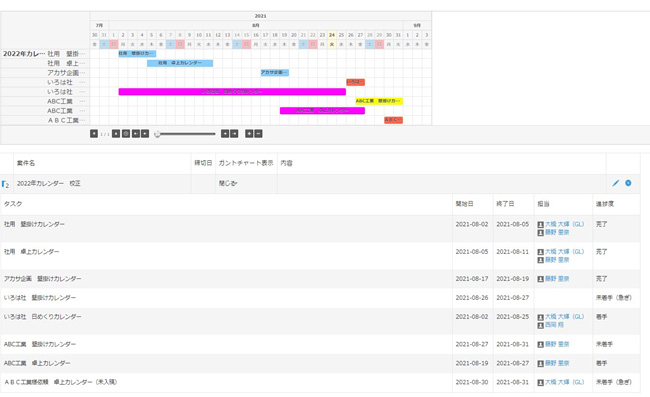Open 藤野 里奈 link in ABC工業 壁掛けカレンダー row
Screen dimensions: 650x397
click(557, 344)
